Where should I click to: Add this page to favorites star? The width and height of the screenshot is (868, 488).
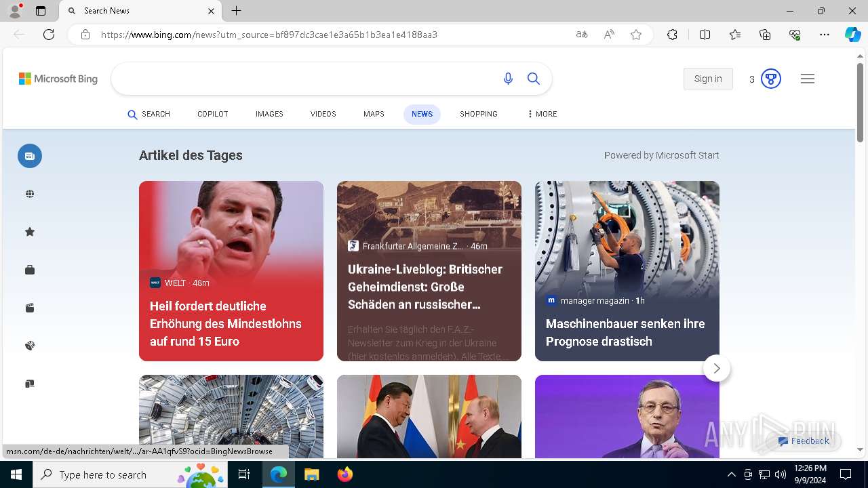(636, 35)
